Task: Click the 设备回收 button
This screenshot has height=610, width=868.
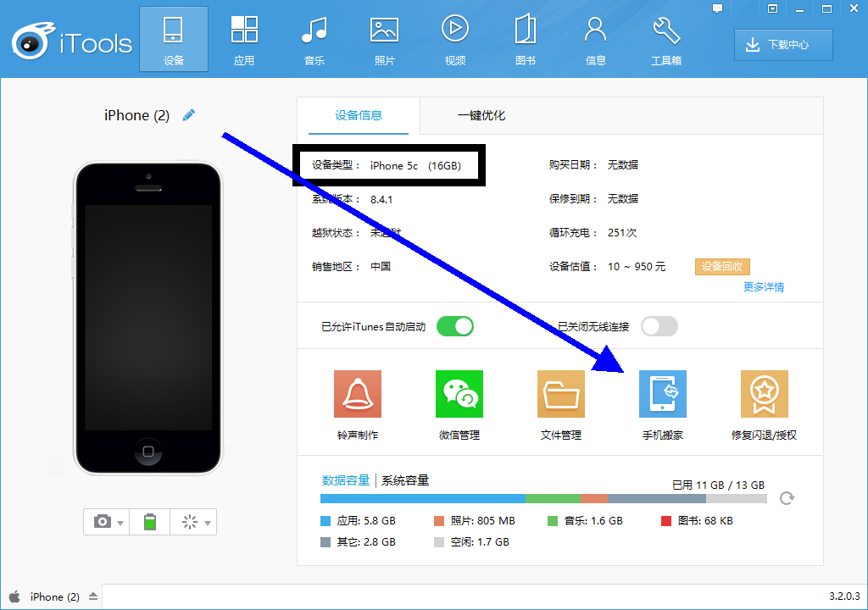Action: click(722, 266)
